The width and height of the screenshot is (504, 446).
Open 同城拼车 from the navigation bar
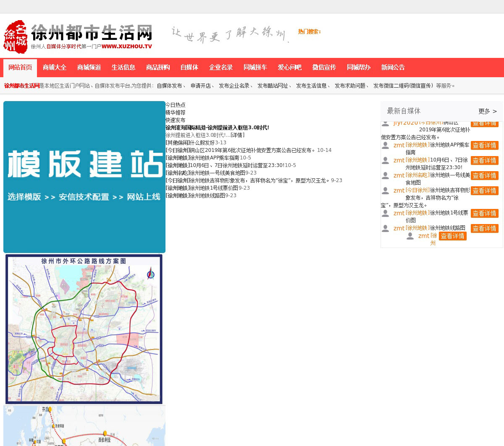click(x=255, y=67)
